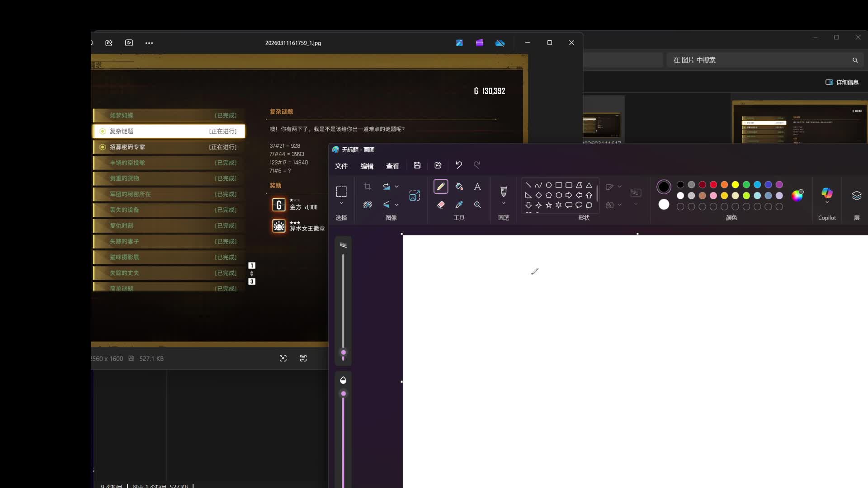Select the Fill bucket tool
The image size is (868, 488).
(459, 187)
